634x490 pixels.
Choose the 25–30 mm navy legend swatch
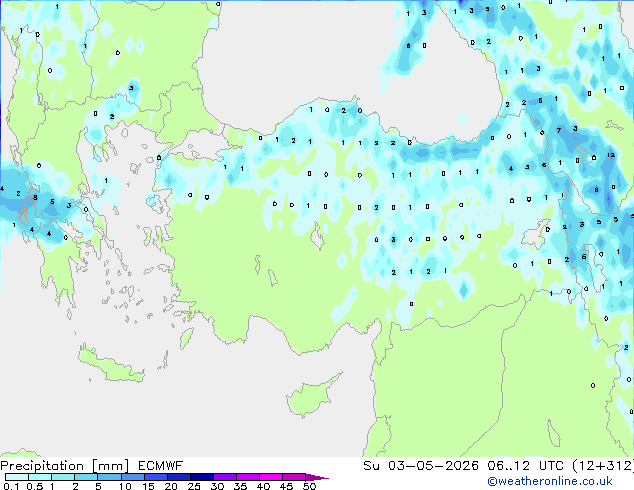tap(202, 477)
